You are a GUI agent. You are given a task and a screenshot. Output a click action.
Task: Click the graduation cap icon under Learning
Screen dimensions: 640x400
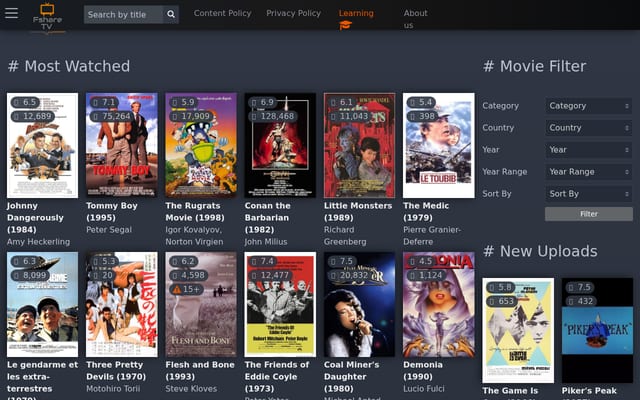tap(345, 26)
